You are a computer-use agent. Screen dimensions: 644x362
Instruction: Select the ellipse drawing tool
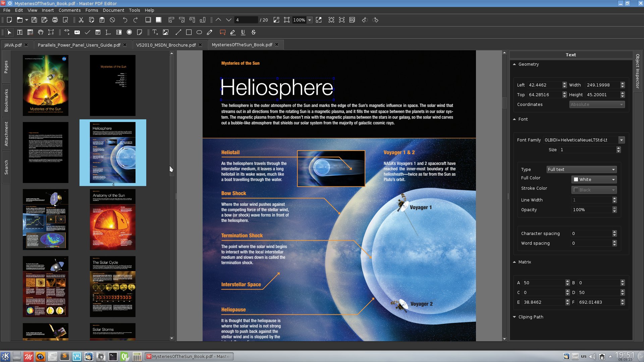coord(200,32)
